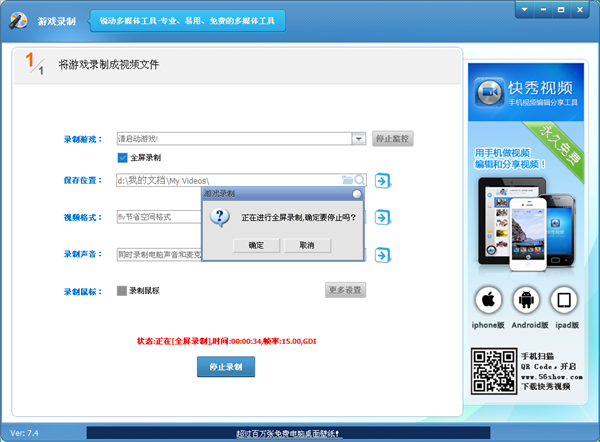Screen dimensions: 600x442
Task: Toggle the 全屏录制 checkbox
Action: point(122,158)
